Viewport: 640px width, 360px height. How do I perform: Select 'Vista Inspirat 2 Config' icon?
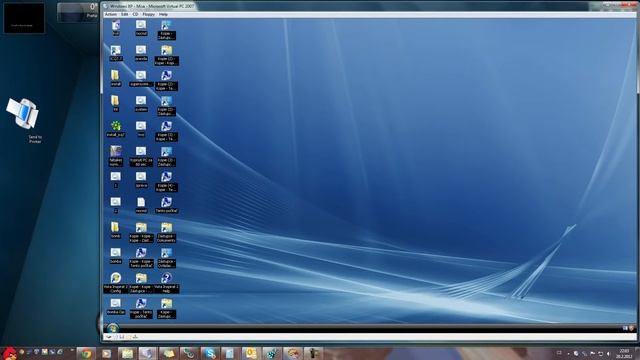pyautogui.click(x=116, y=283)
